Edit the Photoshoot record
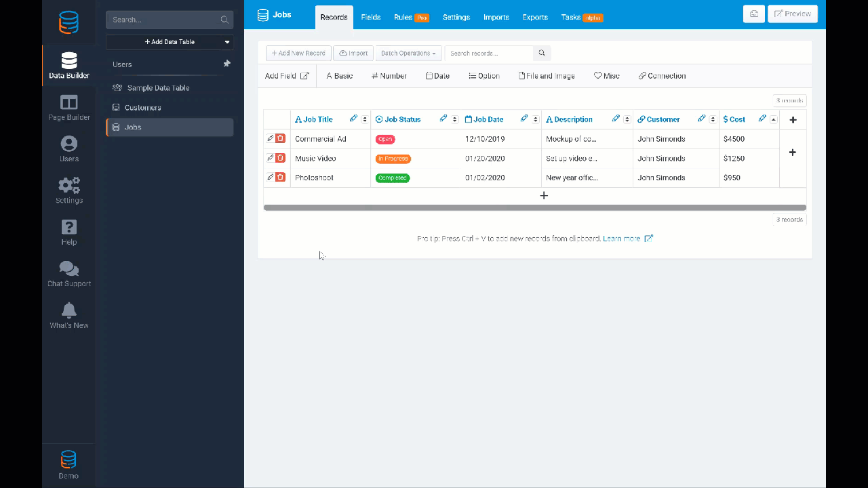 coord(270,177)
